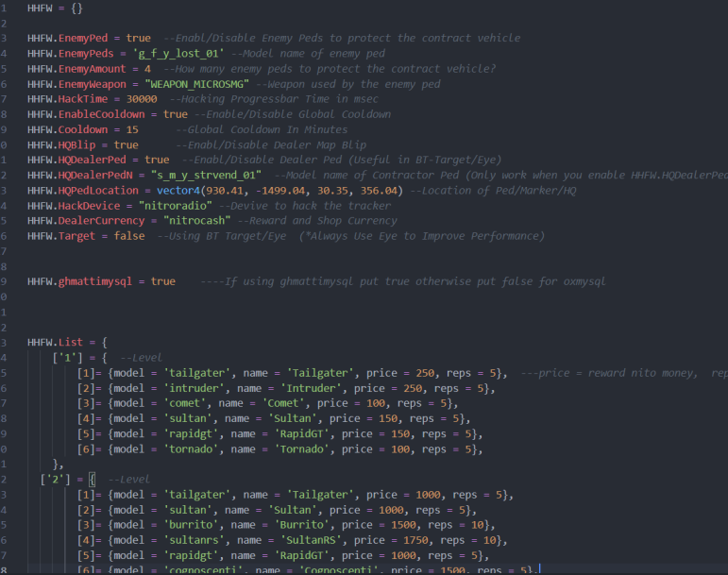Click the "s_m_y_strvend_01" model string

click(206, 175)
